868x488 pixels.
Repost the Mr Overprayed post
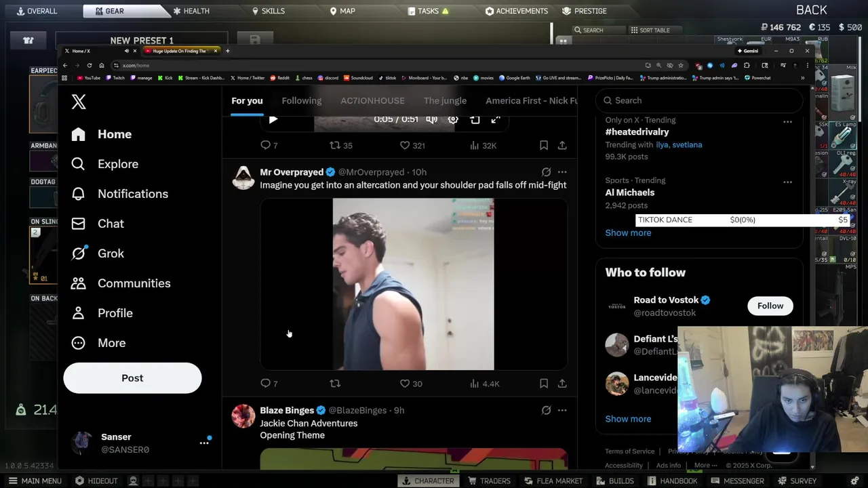(x=335, y=384)
